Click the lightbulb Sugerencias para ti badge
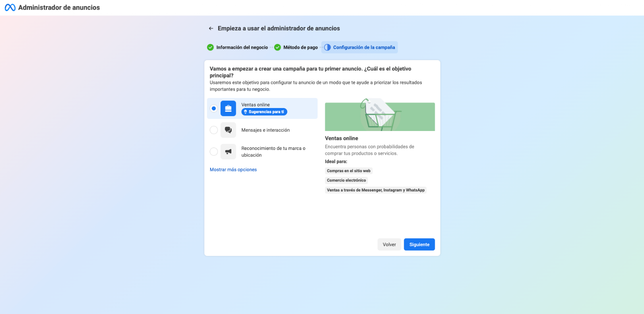644x314 pixels. point(264,112)
